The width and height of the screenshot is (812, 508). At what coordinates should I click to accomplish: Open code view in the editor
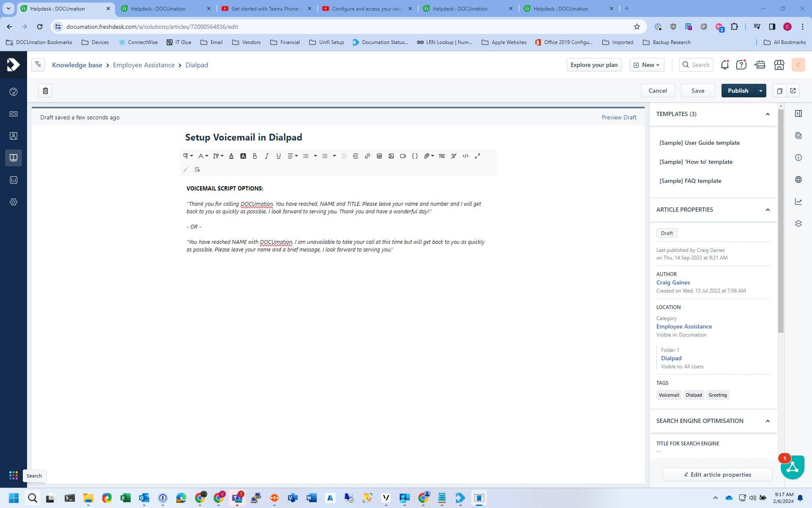click(x=465, y=156)
